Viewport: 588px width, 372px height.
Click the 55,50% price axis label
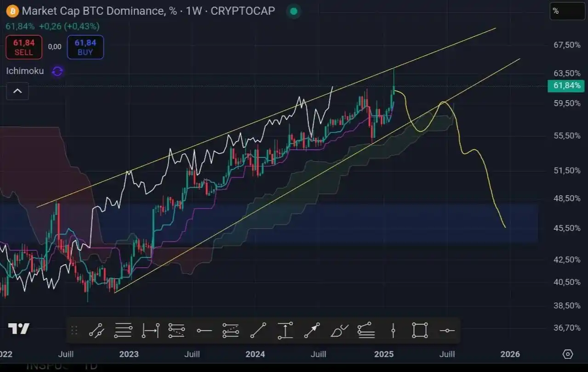click(x=567, y=136)
